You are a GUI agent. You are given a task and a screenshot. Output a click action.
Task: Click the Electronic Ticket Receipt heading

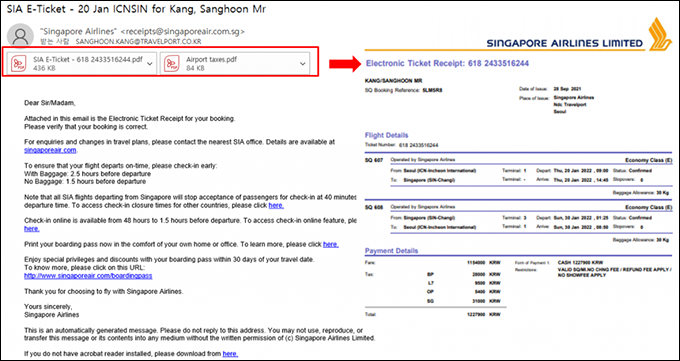[448, 64]
